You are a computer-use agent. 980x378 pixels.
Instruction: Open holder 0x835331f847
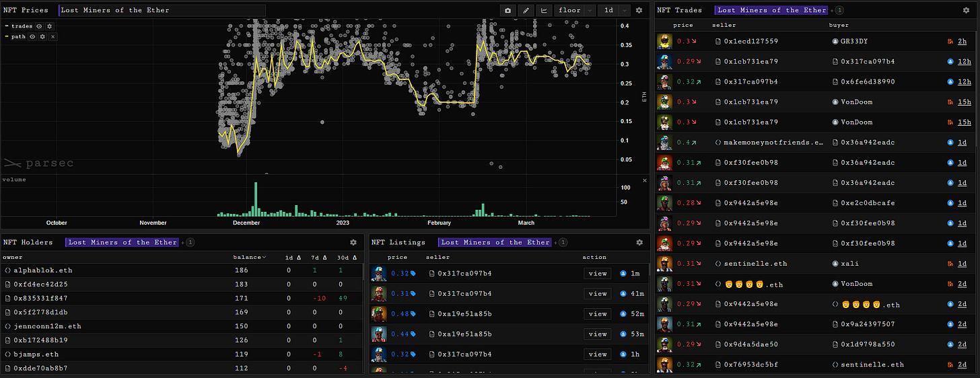pyautogui.click(x=40, y=298)
